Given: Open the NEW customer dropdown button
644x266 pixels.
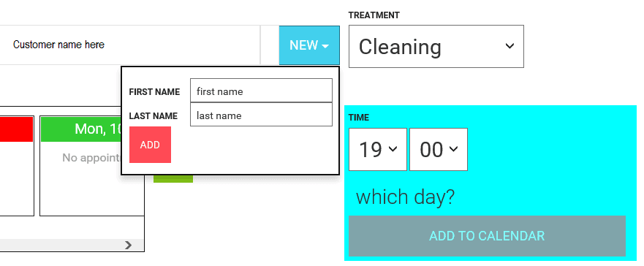Looking at the screenshot, I should click(x=309, y=45).
